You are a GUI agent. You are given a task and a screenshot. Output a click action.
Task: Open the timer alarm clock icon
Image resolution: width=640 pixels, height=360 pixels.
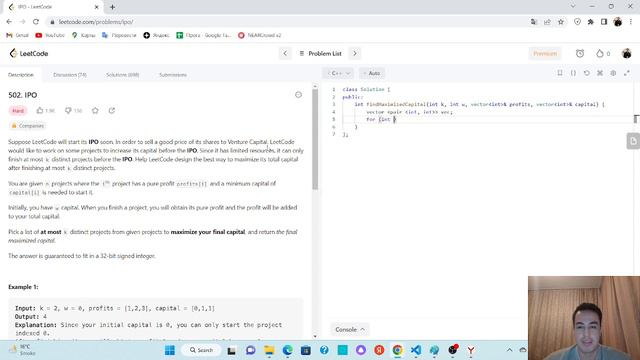pos(580,53)
